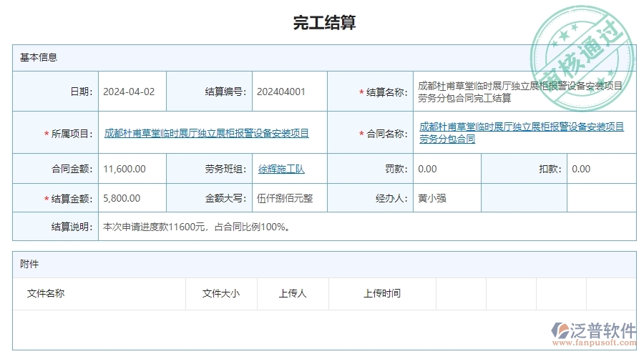Open the 合同名称 contract link
Image resolution: width=644 pixels, height=354 pixels.
tap(522, 133)
